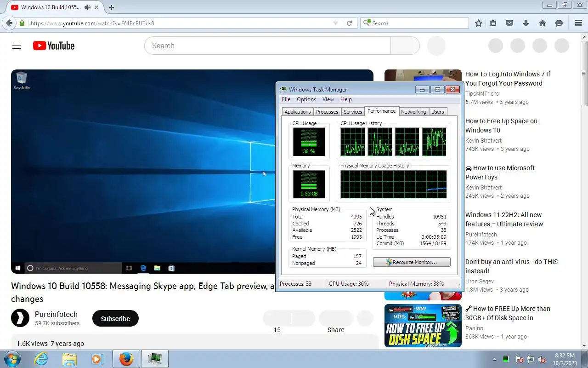
Task: Select Task Manager taskbar button
Action: (x=155, y=359)
